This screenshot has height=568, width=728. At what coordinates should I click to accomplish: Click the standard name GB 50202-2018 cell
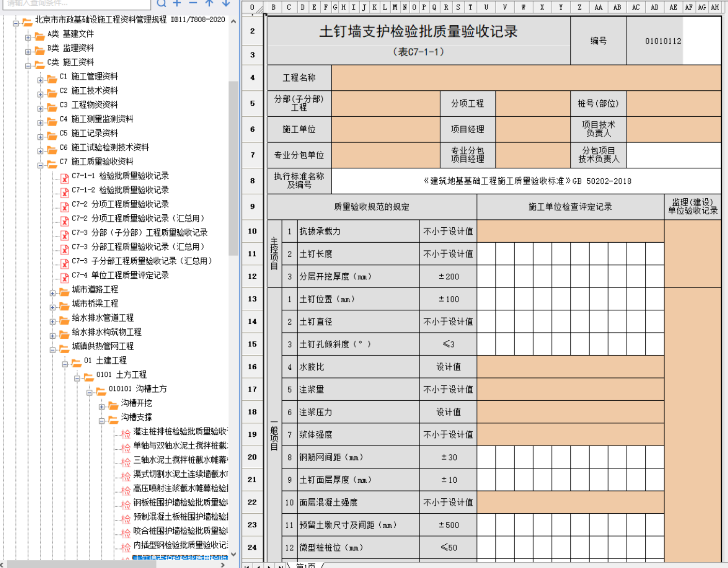tap(526, 181)
